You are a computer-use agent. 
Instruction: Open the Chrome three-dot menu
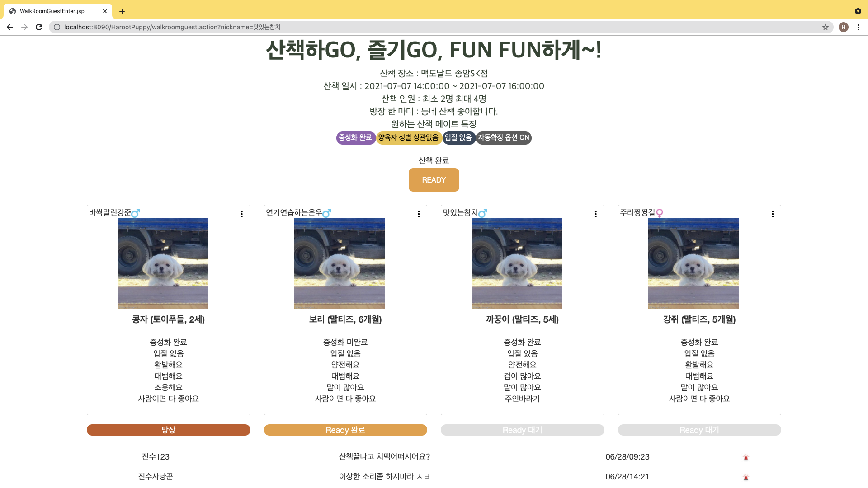[x=858, y=27]
